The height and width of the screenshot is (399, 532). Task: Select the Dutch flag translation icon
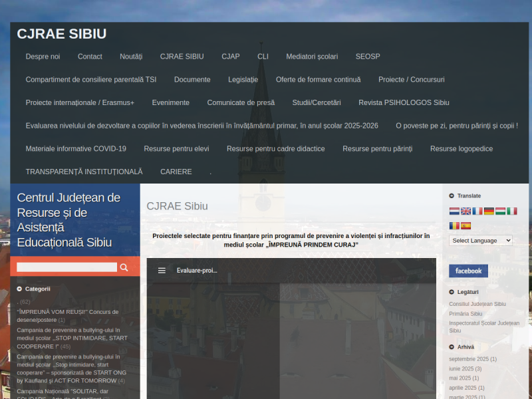[454, 211]
